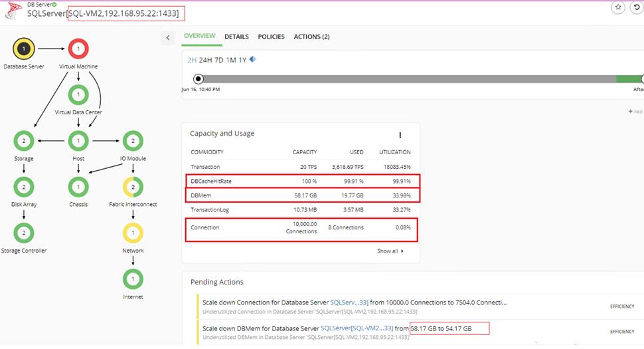Pin entity with the star icon

coord(618,7)
